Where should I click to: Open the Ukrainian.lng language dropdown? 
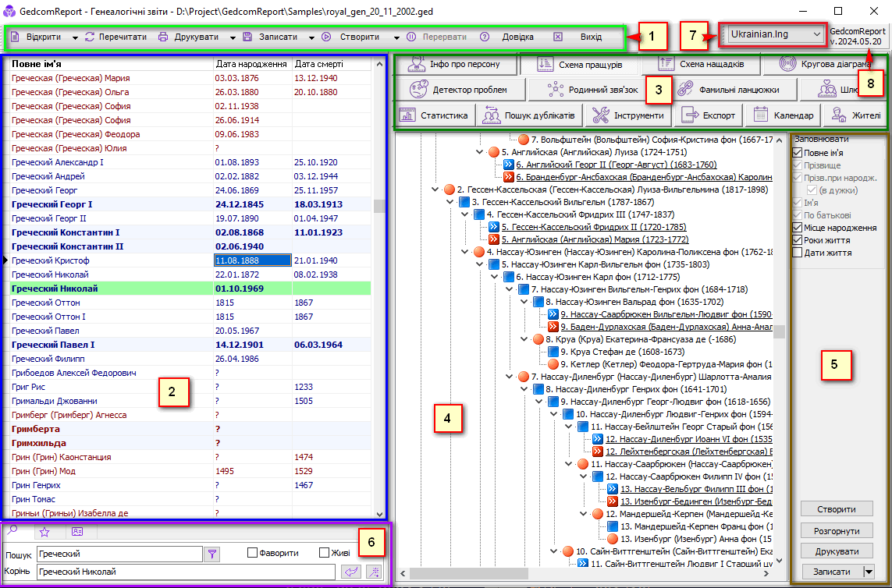[x=774, y=34]
